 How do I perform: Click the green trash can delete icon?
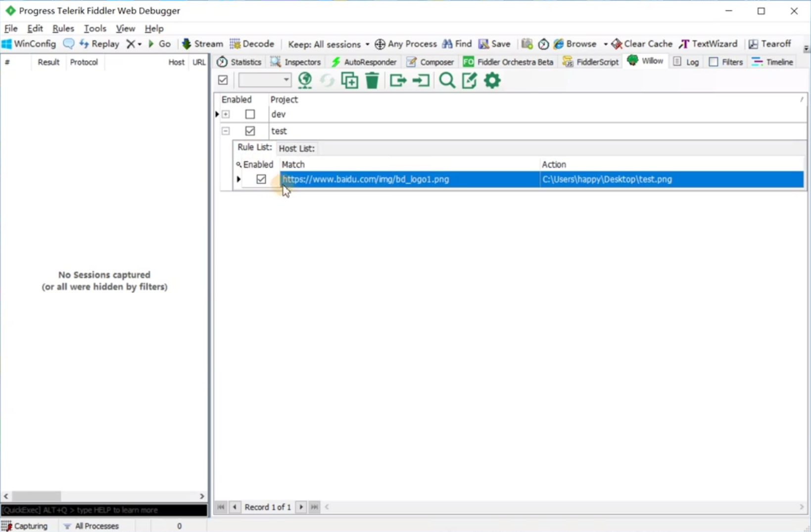pyautogui.click(x=372, y=80)
